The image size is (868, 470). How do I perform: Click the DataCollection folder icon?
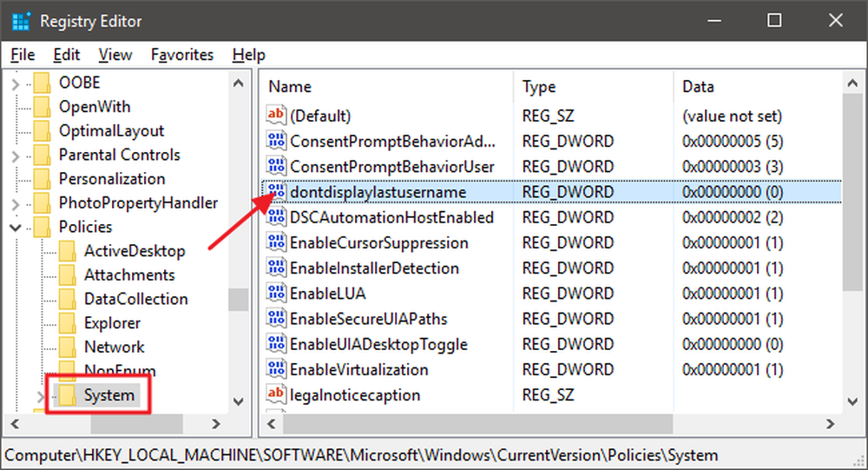pyautogui.click(x=67, y=299)
